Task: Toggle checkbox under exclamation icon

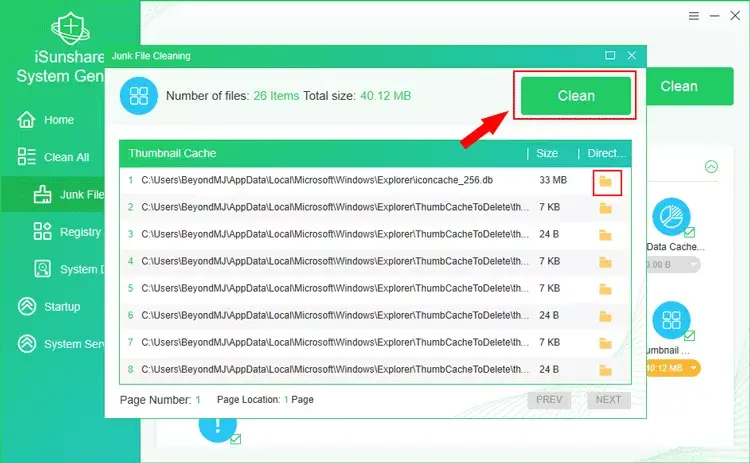Action: [x=235, y=439]
